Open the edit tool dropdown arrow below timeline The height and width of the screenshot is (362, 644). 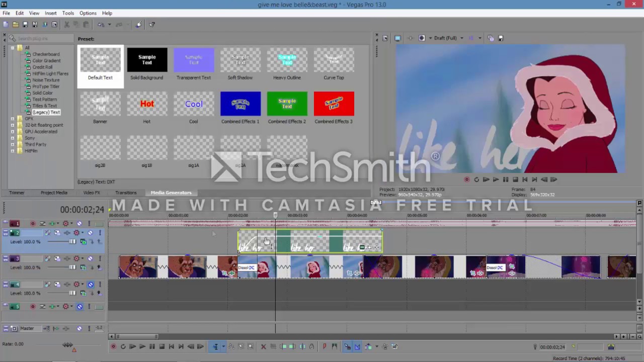tap(223, 346)
